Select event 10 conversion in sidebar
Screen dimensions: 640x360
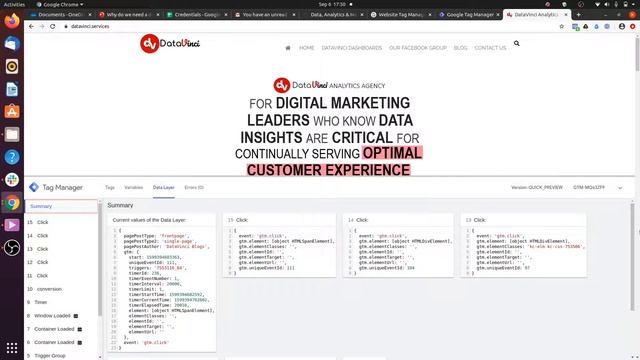pyautogui.click(x=61, y=289)
